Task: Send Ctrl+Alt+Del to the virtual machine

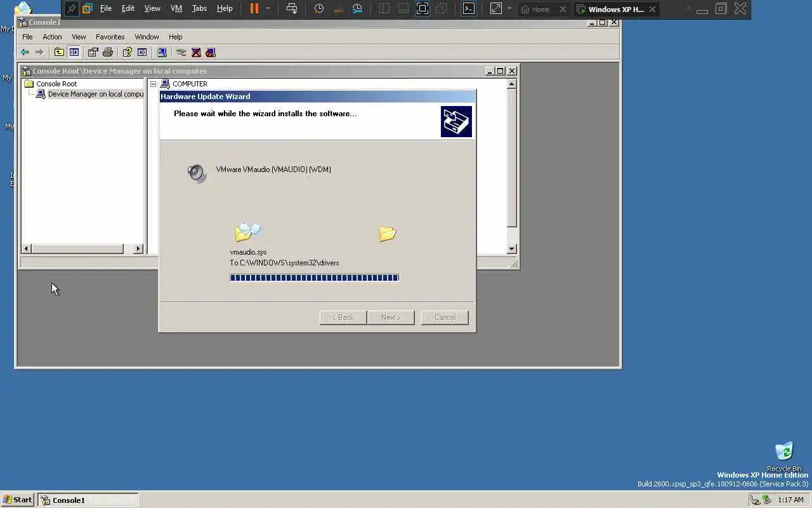Action: tap(292, 9)
